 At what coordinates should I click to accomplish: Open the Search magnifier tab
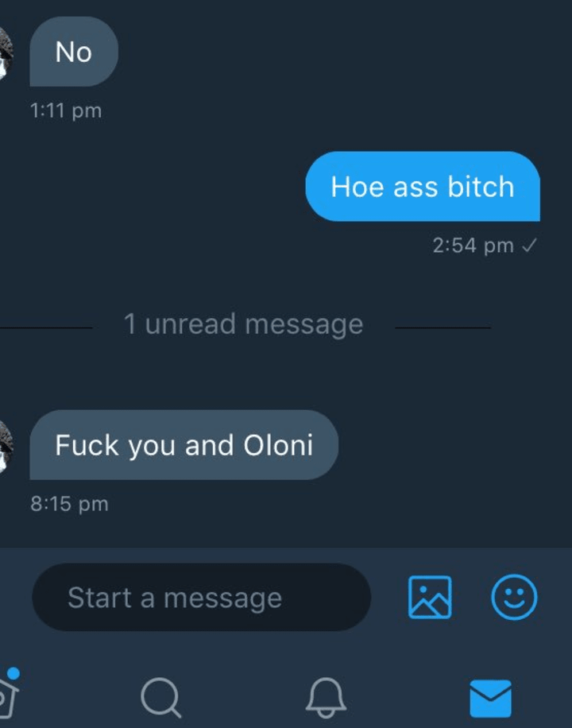point(160,697)
